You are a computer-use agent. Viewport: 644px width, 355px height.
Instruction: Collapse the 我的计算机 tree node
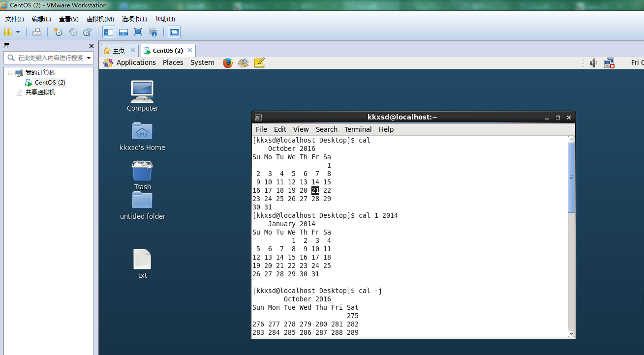(10, 73)
